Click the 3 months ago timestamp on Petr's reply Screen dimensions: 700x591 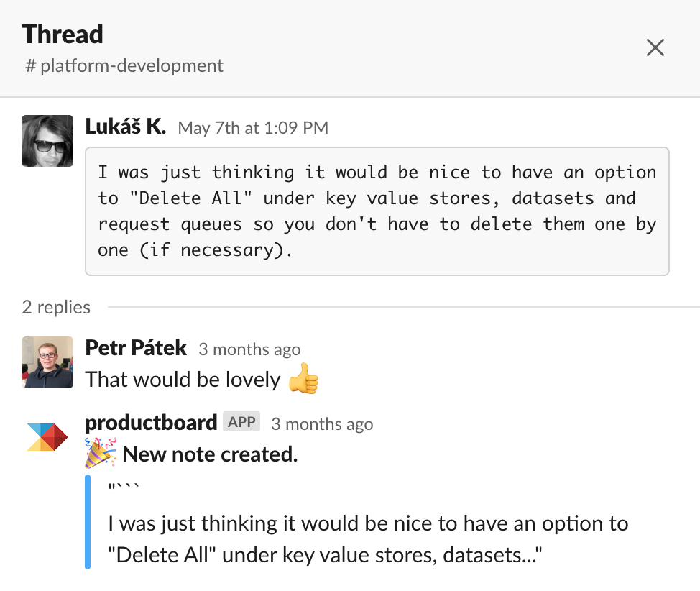click(x=249, y=349)
